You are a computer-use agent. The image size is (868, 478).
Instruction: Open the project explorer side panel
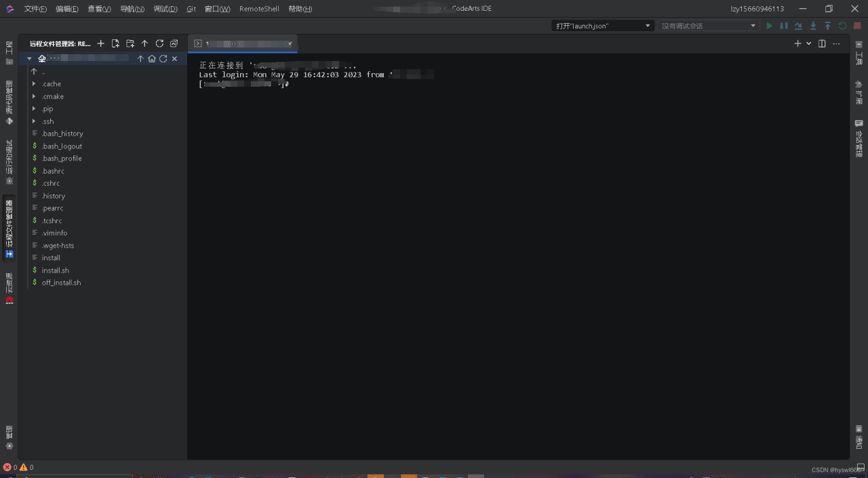coord(9,52)
